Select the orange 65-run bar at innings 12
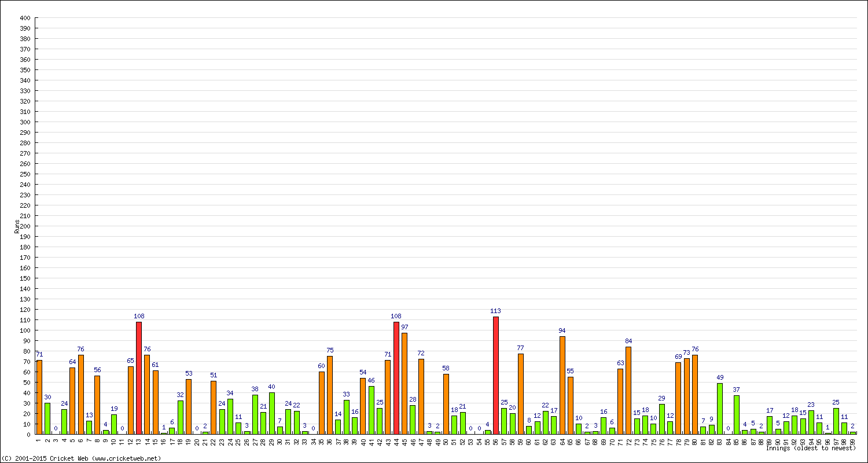This screenshot has height=463, width=868. pos(131,400)
